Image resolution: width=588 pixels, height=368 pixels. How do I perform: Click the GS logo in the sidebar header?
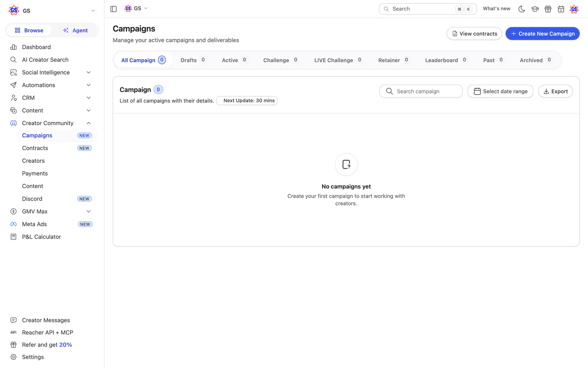[14, 10]
